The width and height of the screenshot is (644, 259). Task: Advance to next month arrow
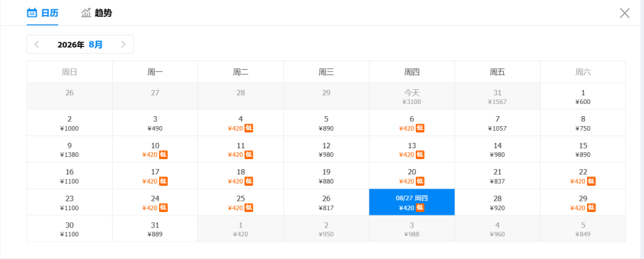123,44
